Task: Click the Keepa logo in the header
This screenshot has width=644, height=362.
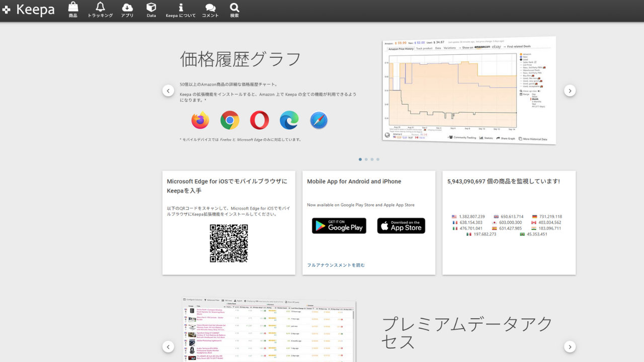Action: 29,10
